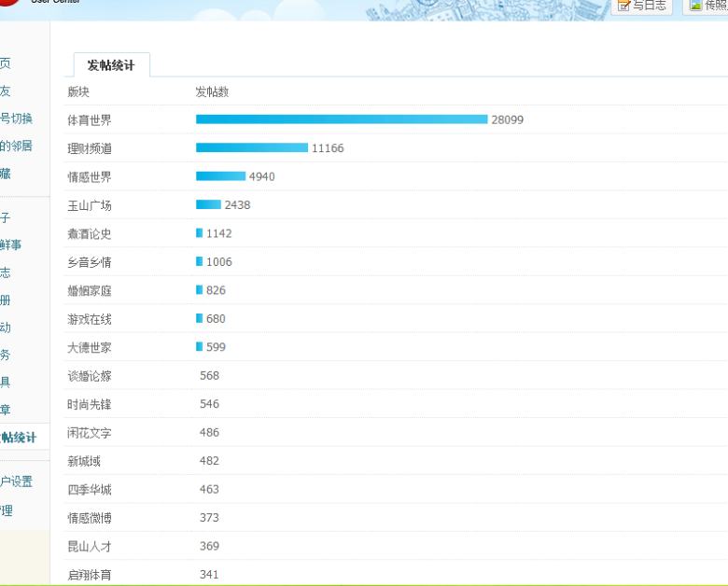Click the blue bar for 体育世界 (28099)

(x=341, y=119)
